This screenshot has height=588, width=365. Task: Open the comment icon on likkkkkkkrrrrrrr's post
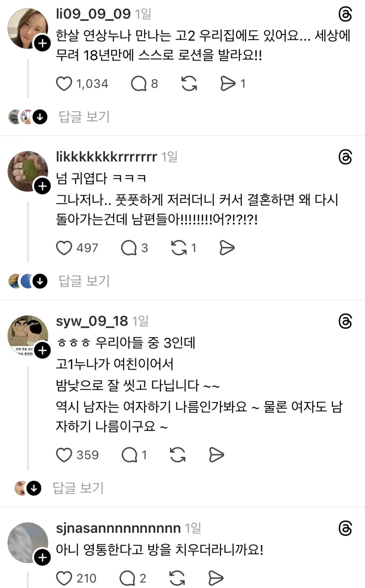129,248
